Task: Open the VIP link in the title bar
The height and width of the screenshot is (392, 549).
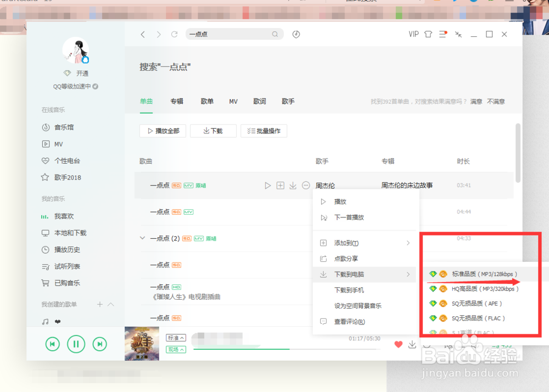Action: (413, 34)
